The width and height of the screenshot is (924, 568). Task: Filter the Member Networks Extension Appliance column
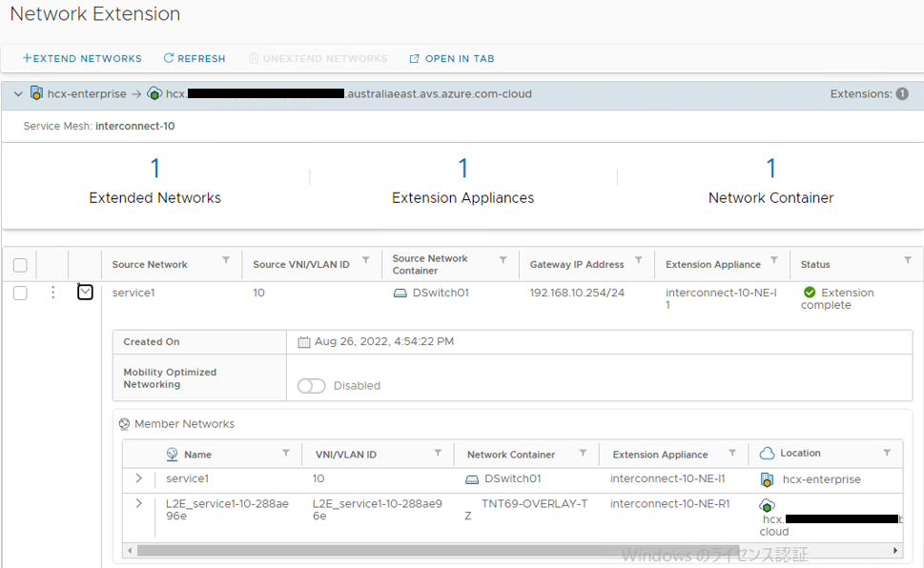[732, 453]
